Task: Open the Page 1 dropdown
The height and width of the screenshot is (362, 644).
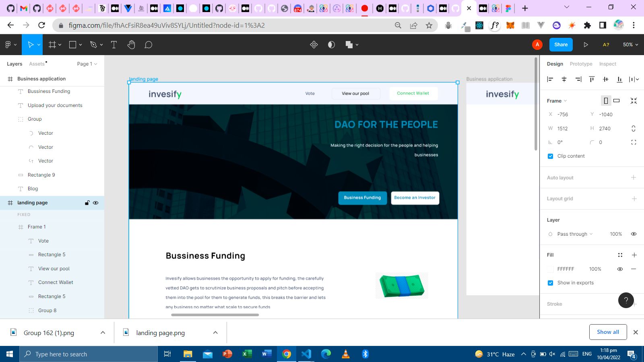Action: 87,64
